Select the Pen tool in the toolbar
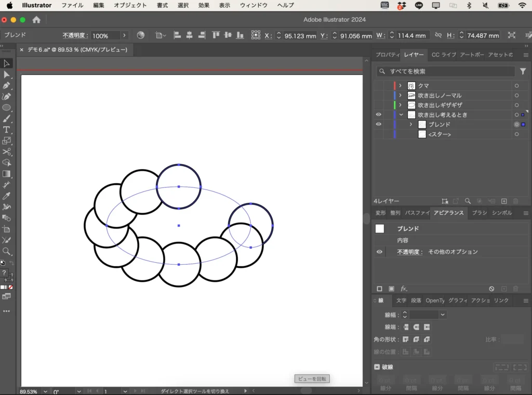This screenshot has width=532, height=395. (7, 86)
